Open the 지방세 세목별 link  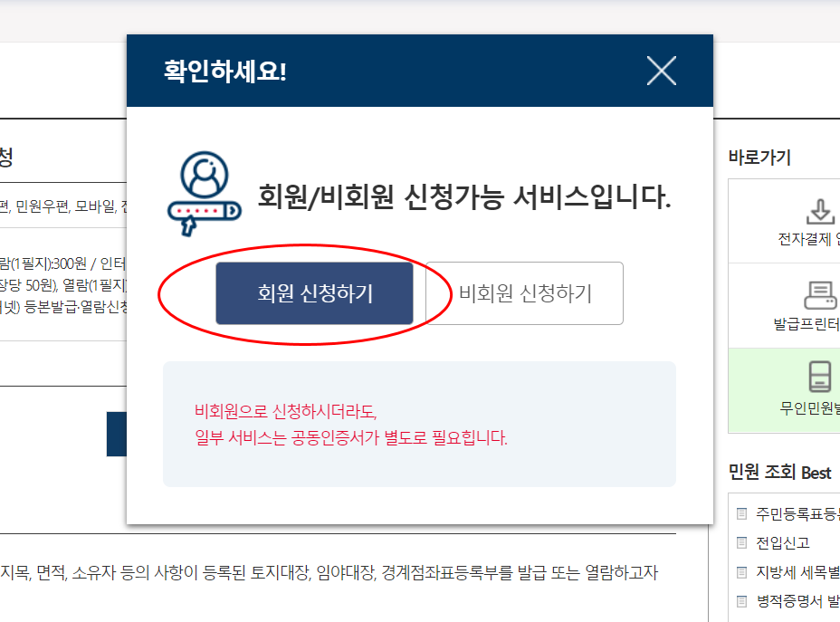pyautogui.click(x=797, y=572)
